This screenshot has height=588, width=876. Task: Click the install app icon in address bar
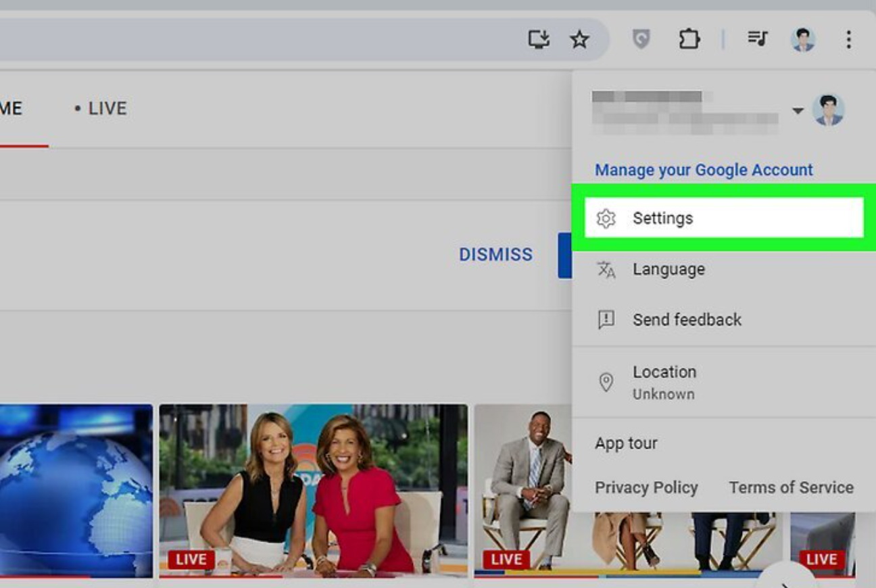click(539, 39)
